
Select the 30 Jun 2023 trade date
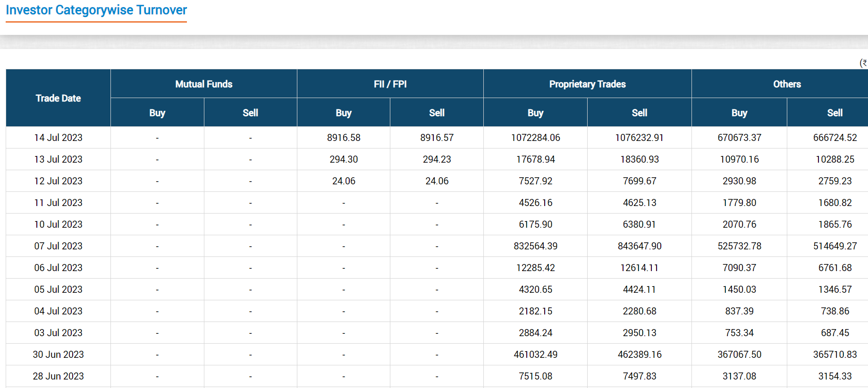tap(58, 355)
